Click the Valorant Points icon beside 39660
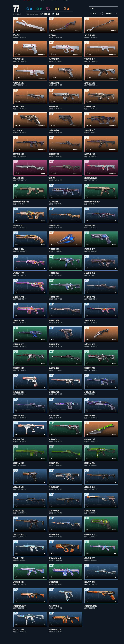The width and height of the screenshot is (124, 644). pyautogui.click(x=42, y=14)
